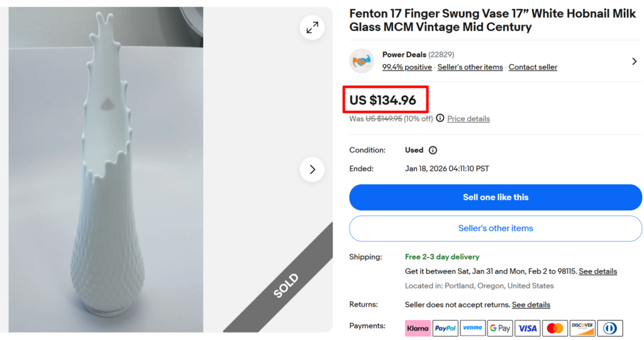Click the outlined Seller's other items button

[496, 229]
